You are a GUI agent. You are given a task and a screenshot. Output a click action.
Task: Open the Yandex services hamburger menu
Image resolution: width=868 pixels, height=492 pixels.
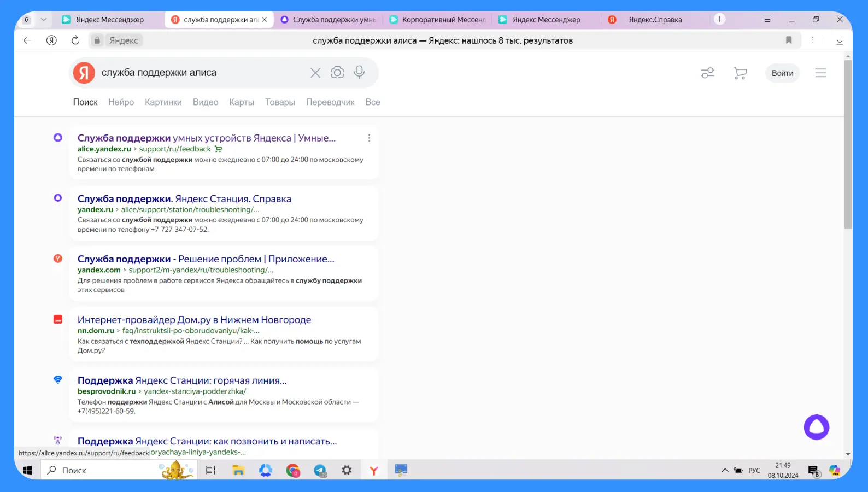click(820, 73)
